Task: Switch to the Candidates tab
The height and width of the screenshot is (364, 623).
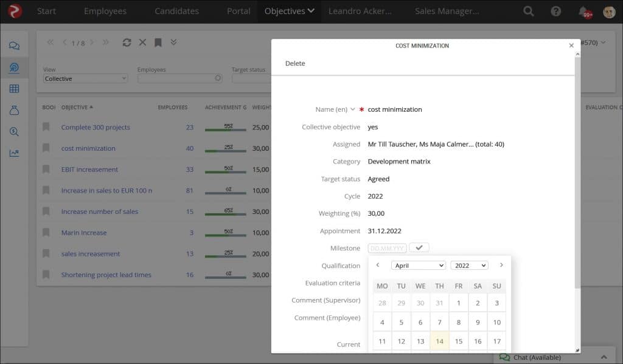Action: (176, 12)
